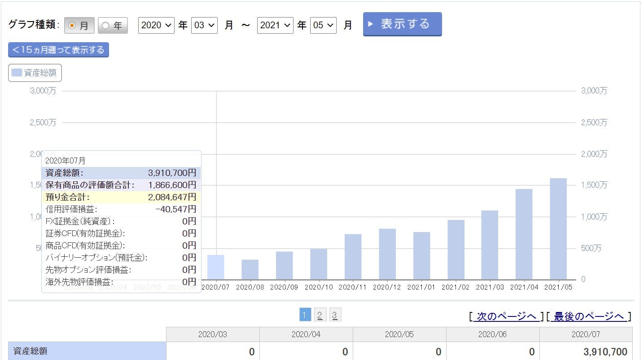Viewport: 644px width, 360px height.
Task: Click the 2020/12 bar in the chart
Action: coord(387,254)
